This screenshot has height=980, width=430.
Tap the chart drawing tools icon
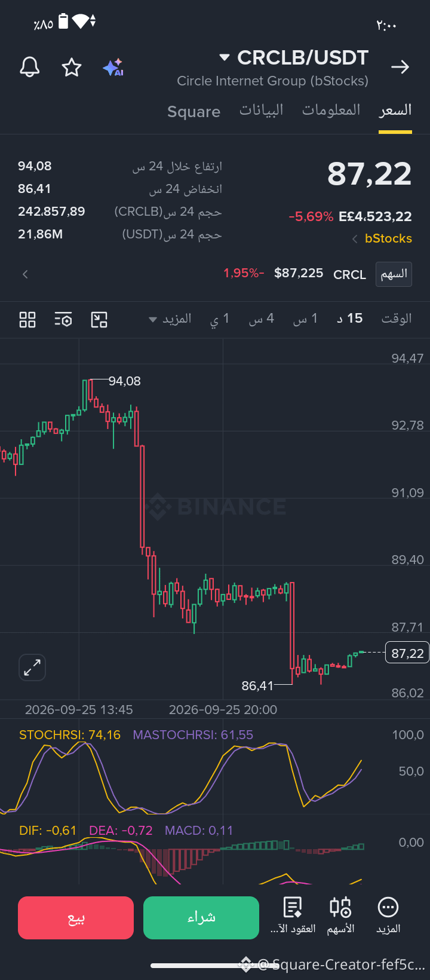(x=99, y=320)
